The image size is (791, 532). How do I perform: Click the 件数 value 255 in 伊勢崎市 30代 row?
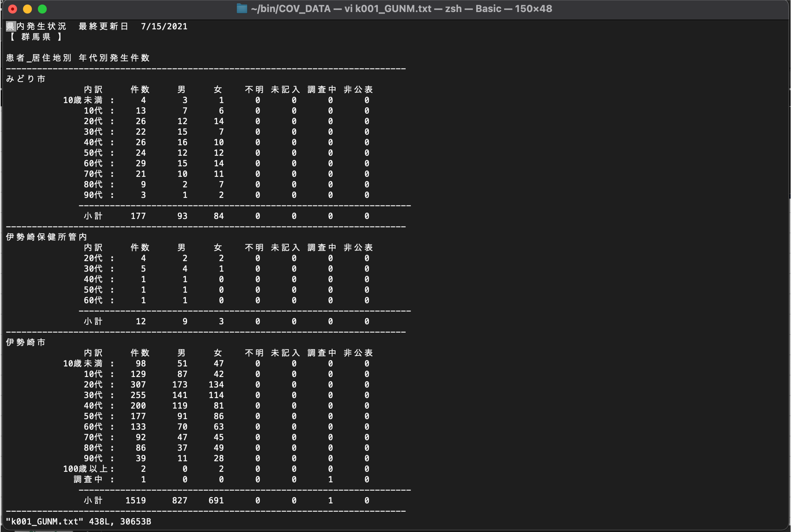(138, 395)
